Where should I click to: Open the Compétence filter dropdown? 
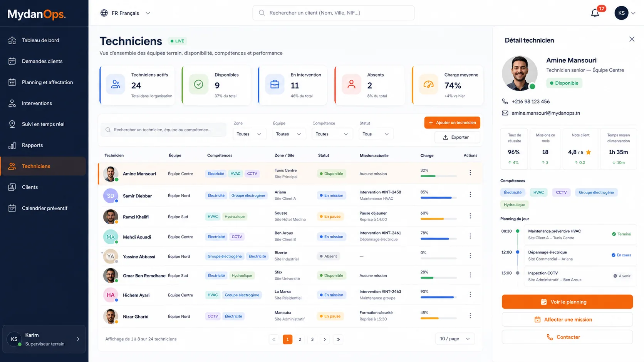tap(332, 134)
